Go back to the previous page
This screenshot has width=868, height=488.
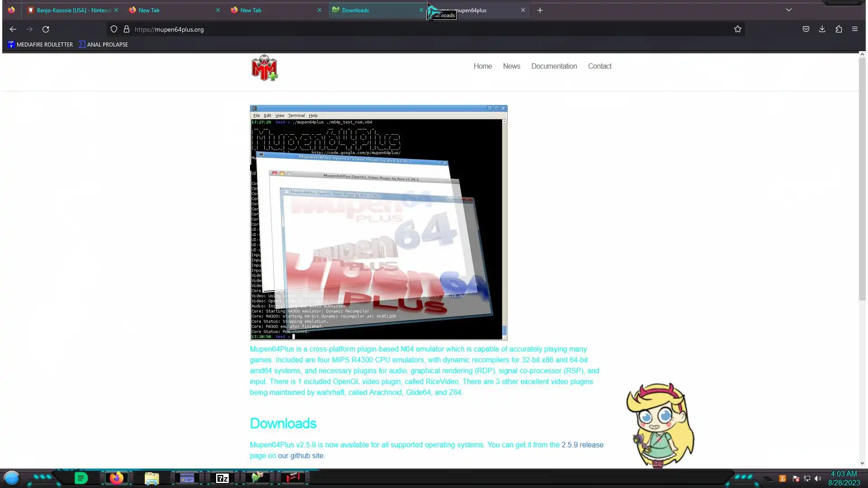tap(13, 29)
